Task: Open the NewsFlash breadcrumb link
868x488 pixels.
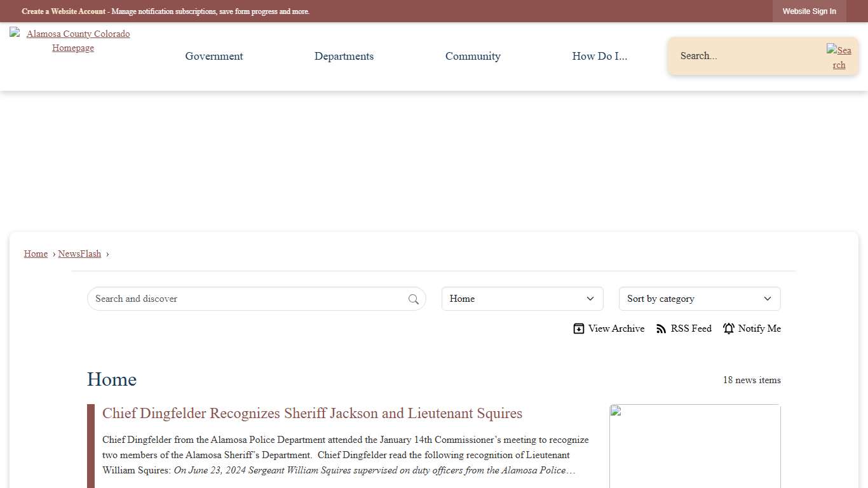Action: (79, 254)
